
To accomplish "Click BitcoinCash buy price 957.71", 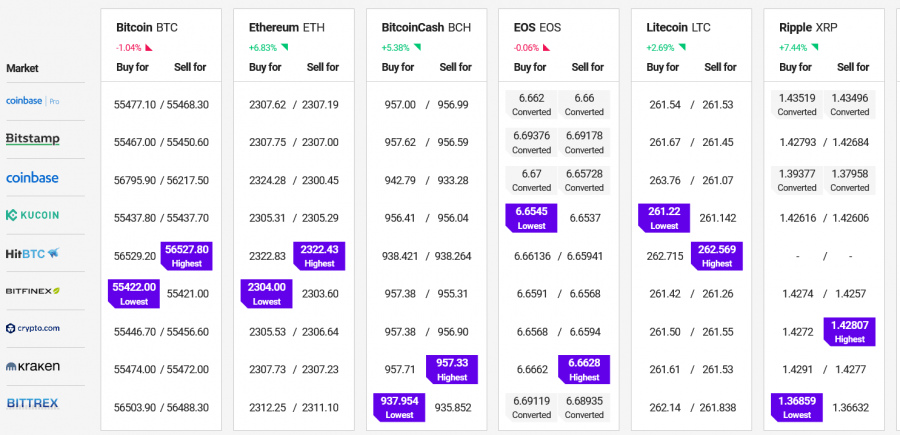I will pos(400,370).
